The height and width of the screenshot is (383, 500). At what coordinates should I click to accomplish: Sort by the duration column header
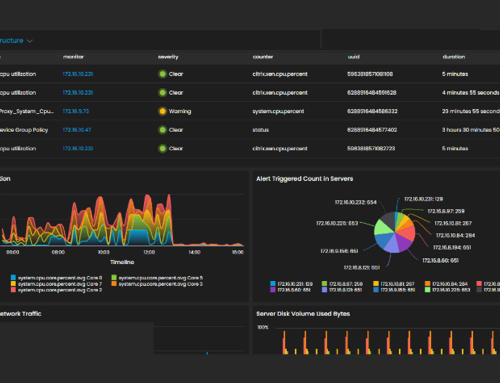tap(454, 57)
